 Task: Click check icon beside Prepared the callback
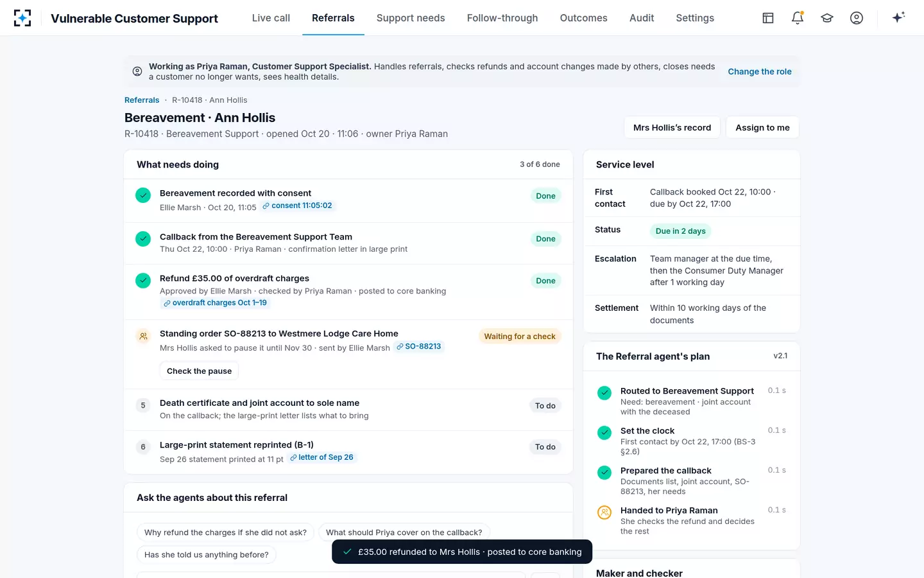604,473
